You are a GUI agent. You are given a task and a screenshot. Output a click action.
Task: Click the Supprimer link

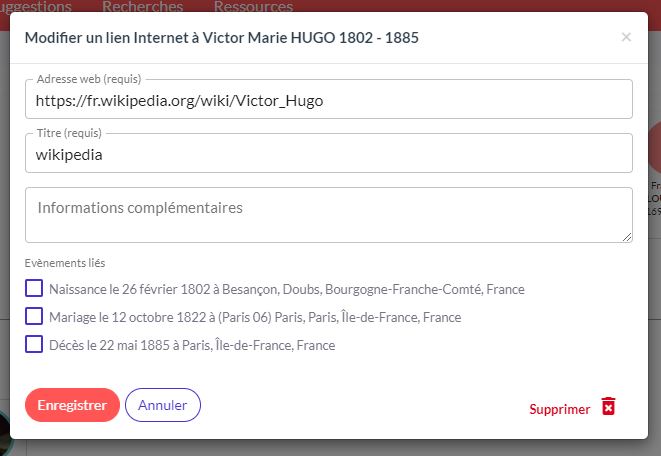tap(559, 409)
